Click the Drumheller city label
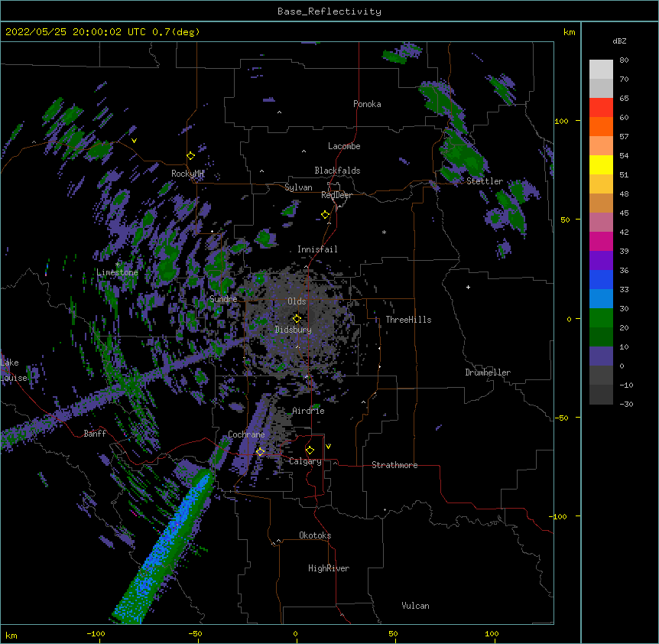The image size is (659, 644). tap(488, 372)
